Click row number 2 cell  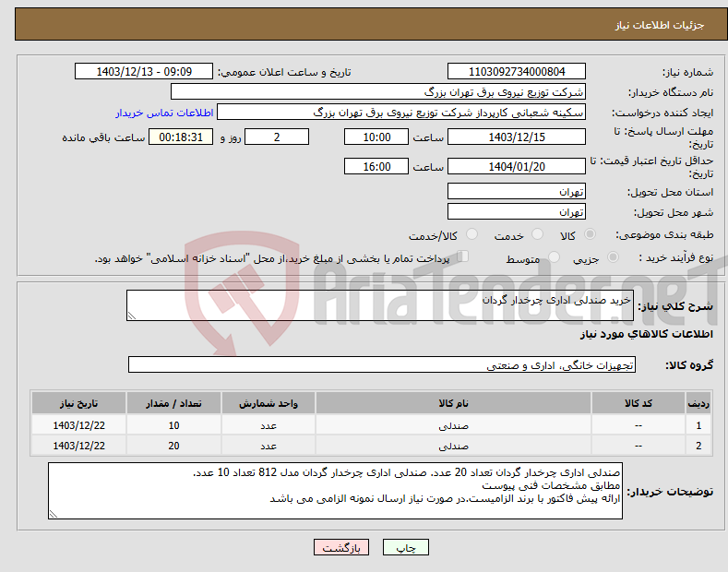click(698, 446)
